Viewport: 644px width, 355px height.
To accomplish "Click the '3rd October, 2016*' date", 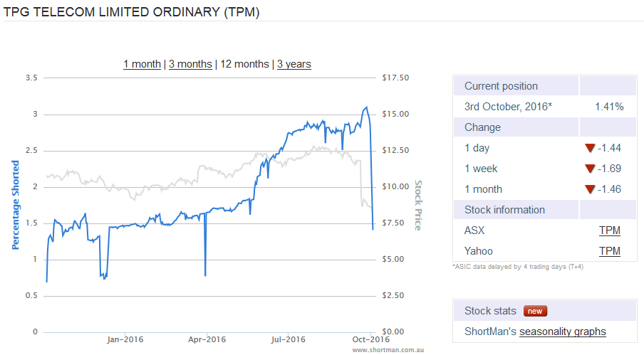I will [508, 107].
